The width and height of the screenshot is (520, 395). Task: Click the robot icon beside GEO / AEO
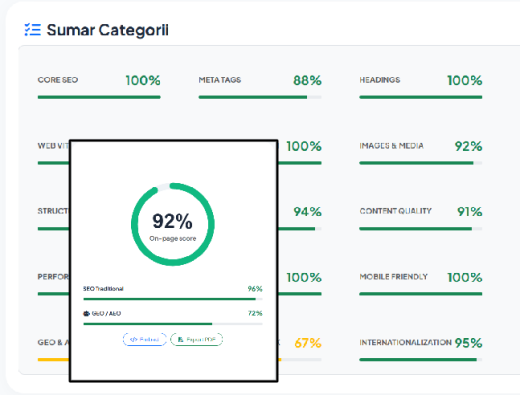86,313
